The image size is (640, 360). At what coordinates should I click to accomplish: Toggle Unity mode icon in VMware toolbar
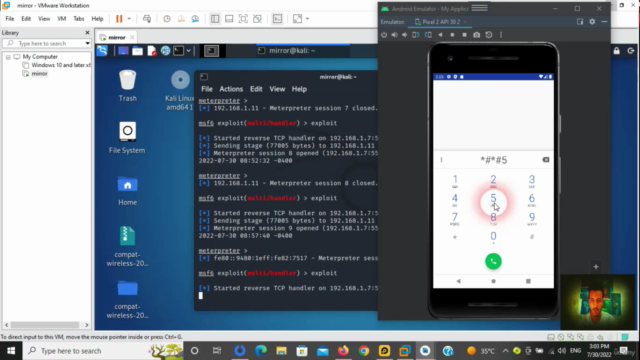(257, 19)
